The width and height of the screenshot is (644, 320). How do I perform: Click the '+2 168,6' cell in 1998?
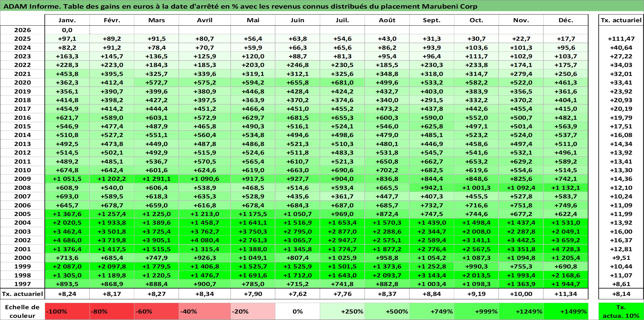coord(566,275)
